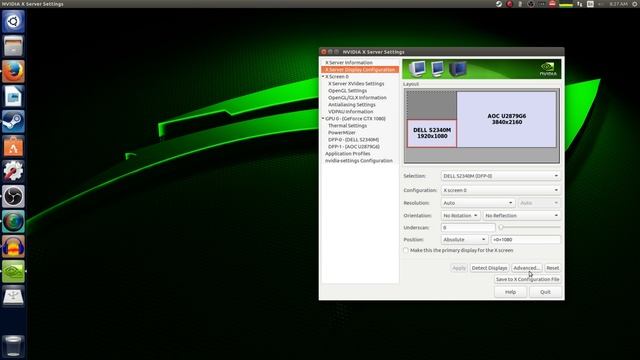Select DFP-1 (AOC U2879G6) tree entry
This screenshot has height=360, width=640.
tap(354, 147)
